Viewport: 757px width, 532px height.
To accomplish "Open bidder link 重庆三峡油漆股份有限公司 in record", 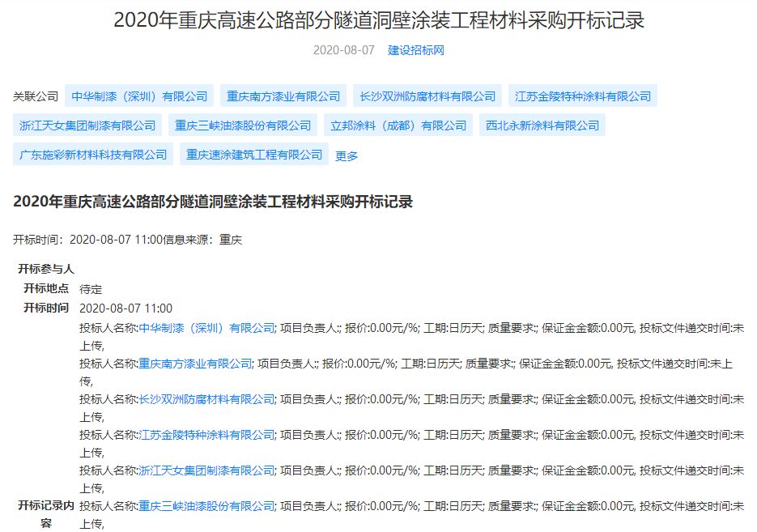I will click(206, 506).
